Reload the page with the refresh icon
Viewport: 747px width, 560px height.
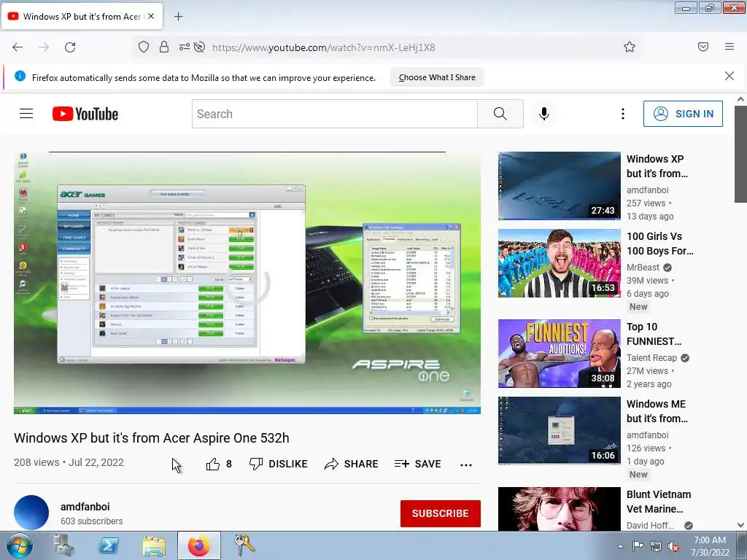tap(70, 47)
